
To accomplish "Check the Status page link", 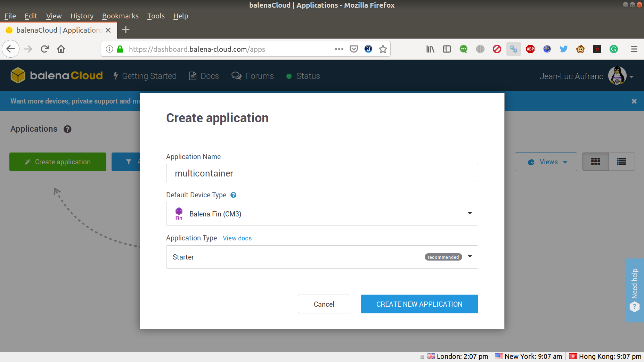I will coord(303,76).
